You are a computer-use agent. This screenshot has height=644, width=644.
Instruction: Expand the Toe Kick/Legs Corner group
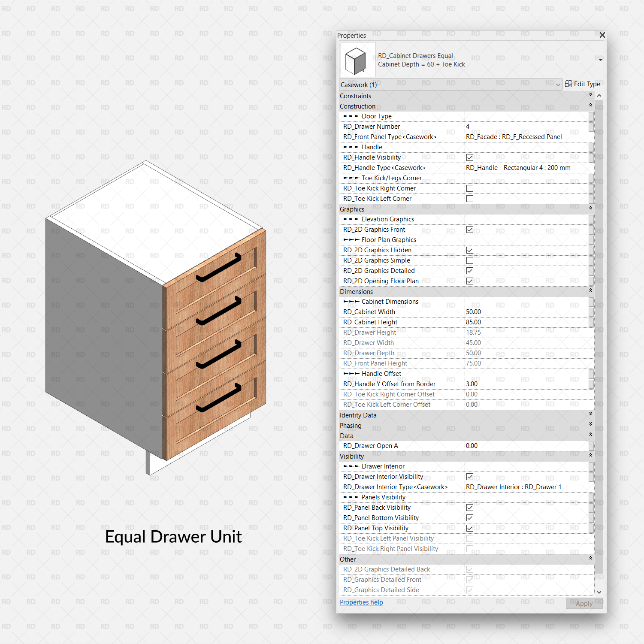point(352,178)
